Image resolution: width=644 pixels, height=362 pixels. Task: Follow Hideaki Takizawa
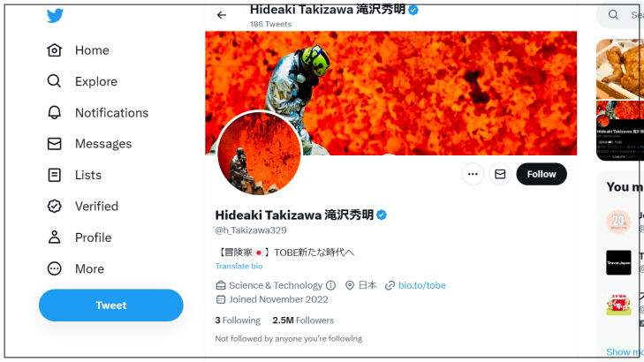pyautogui.click(x=542, y=174)
